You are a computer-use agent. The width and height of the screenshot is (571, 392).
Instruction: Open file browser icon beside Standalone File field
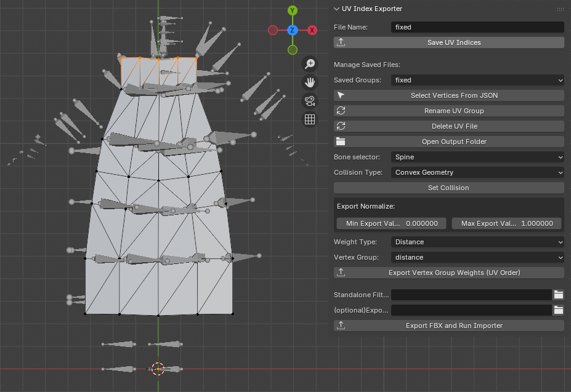coord(559,295)
